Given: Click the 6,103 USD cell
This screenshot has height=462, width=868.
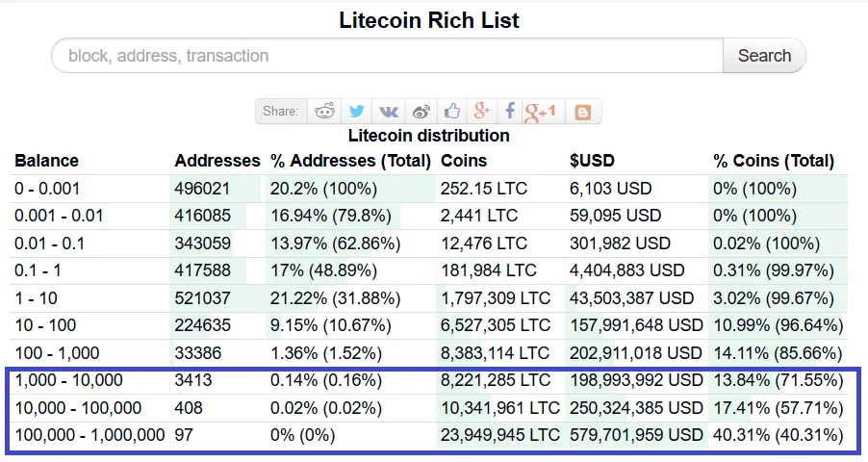Looking at the screenshot, I should (611, 189).
